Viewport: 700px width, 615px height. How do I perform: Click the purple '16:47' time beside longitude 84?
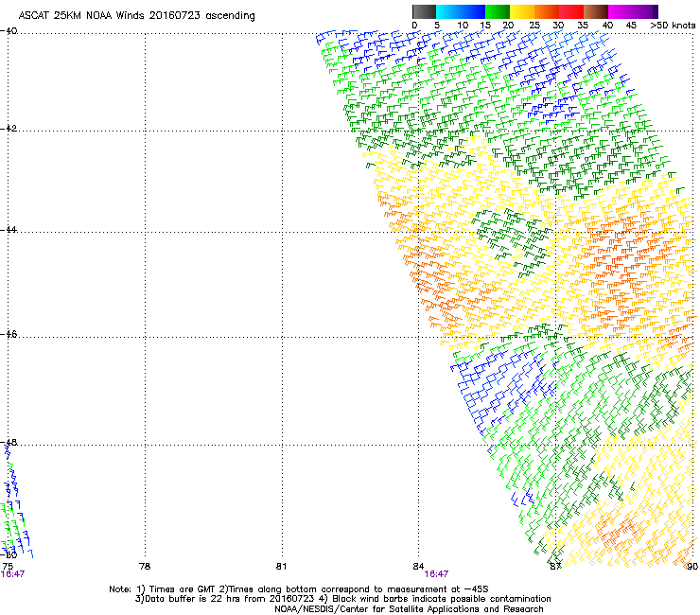(436, 574)
